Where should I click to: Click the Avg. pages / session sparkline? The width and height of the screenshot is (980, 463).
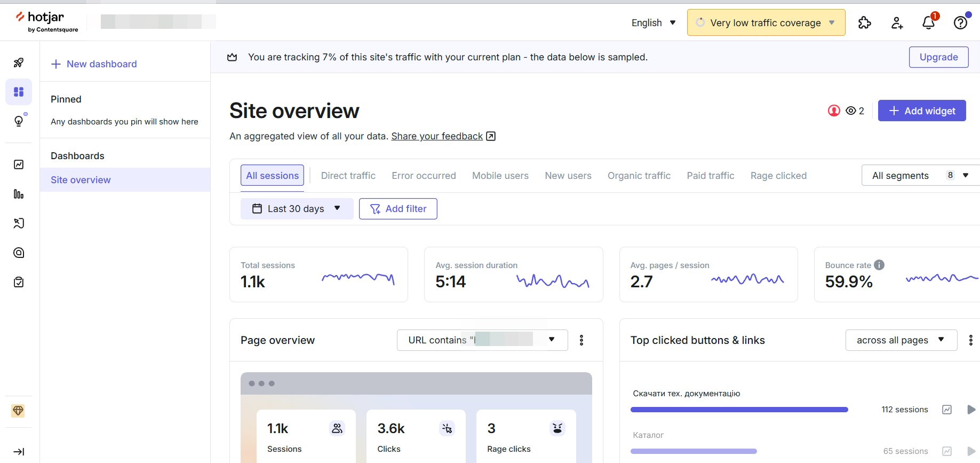(747, 278)
